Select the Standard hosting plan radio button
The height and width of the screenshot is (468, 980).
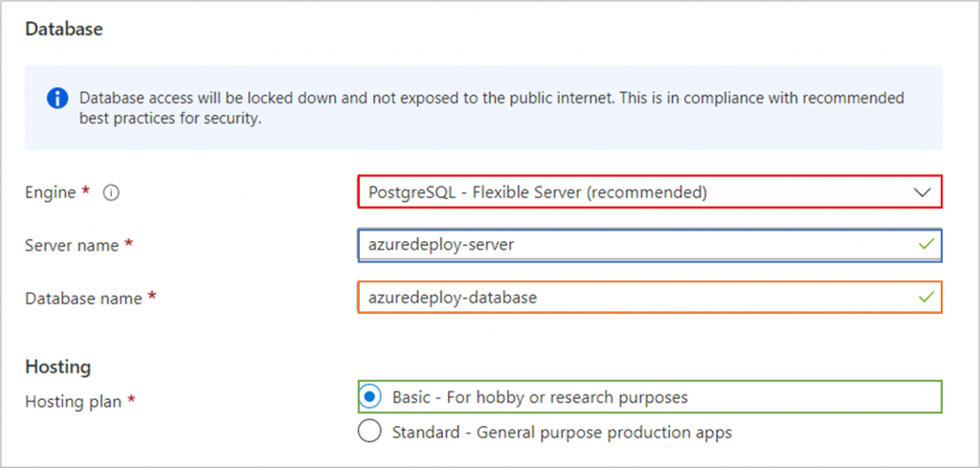tap(370, 432)
